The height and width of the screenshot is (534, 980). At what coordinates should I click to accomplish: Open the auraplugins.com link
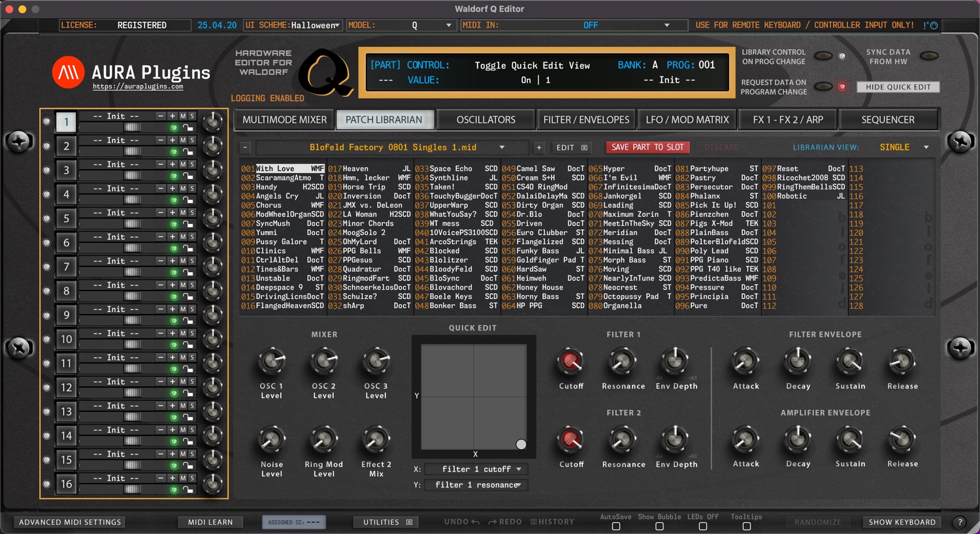pyautogui.click(x=138, y=86)
